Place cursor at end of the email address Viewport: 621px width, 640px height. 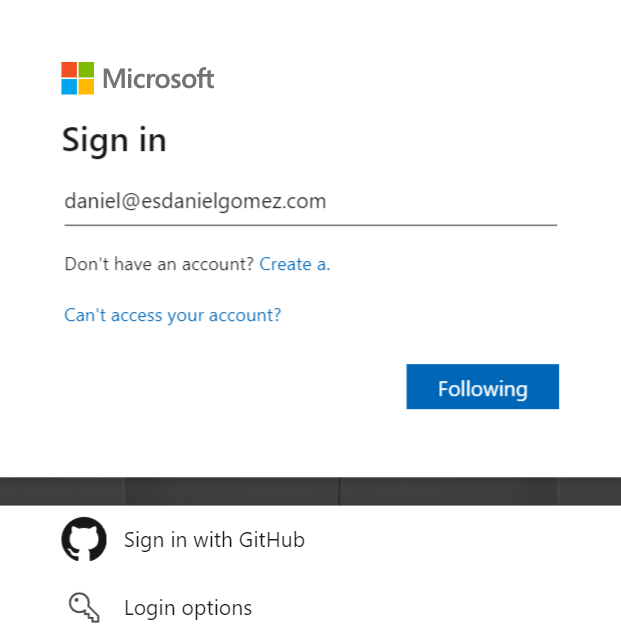328,201
